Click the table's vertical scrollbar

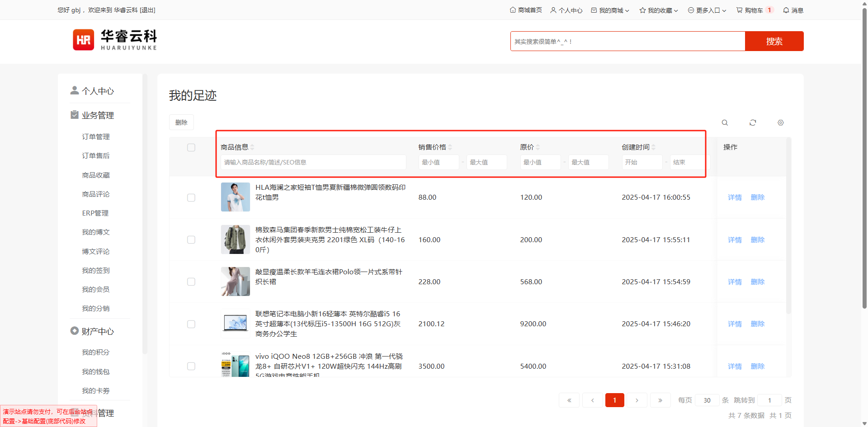[x=788, y=226]
